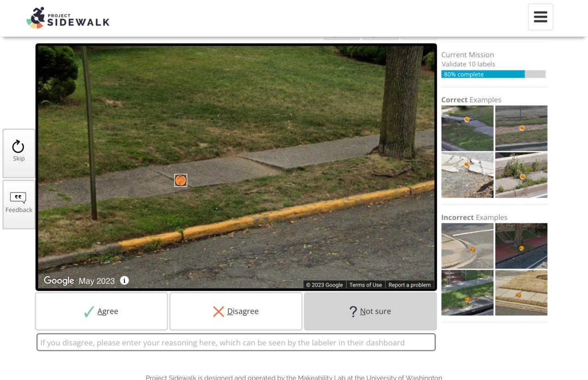Click the Skip button with circular arrow

tap(19, 153)
